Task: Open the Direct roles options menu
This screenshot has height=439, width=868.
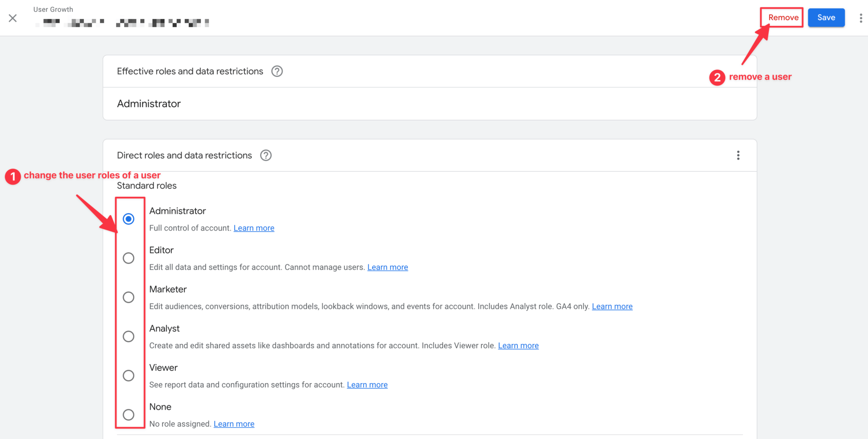Action: click(738, 155)
